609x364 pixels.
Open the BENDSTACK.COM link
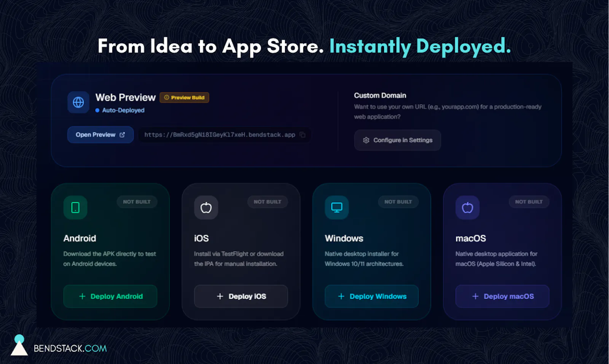[70, 348]
